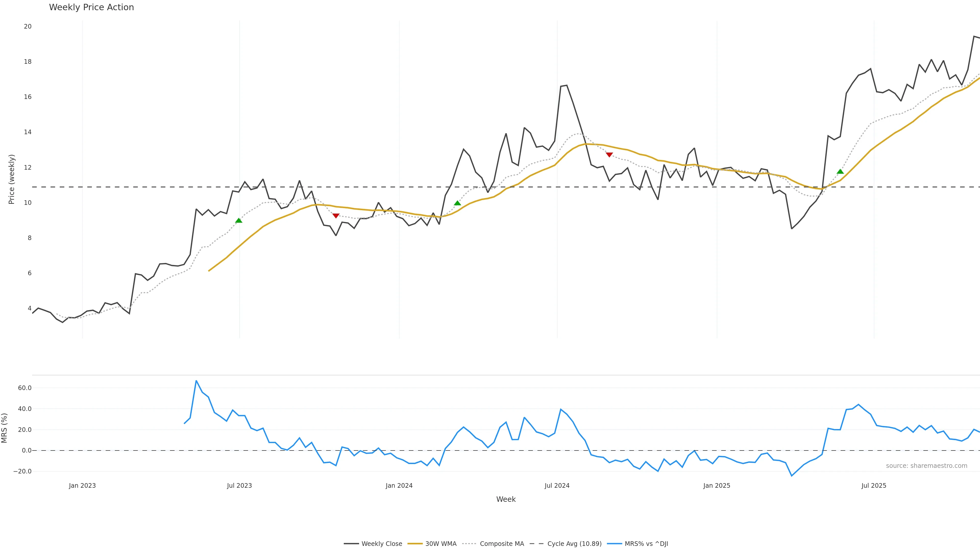This screenshot has height=551, width=980.
Task: Click the source: sharemaestro.com text
Action: point(926,466)
